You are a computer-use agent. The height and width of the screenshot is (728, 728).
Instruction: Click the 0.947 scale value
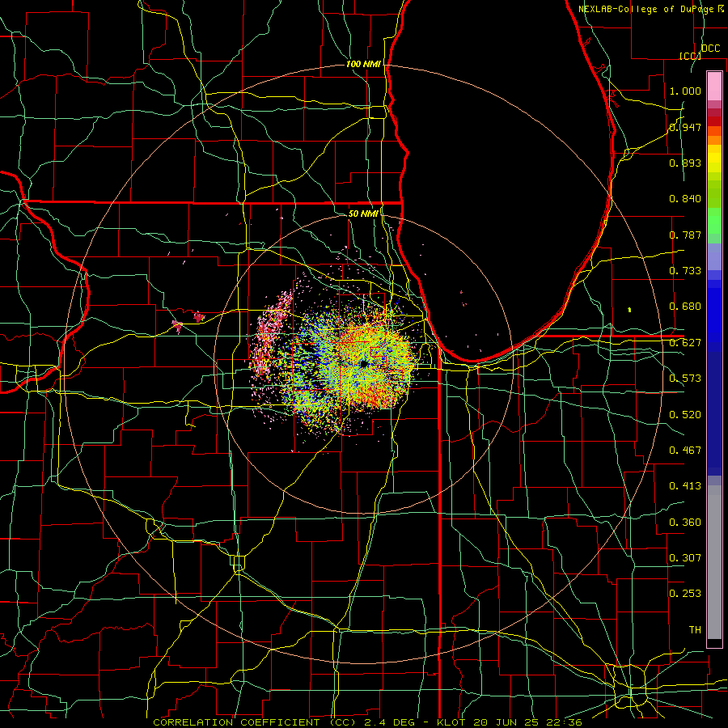pos(685,127)
